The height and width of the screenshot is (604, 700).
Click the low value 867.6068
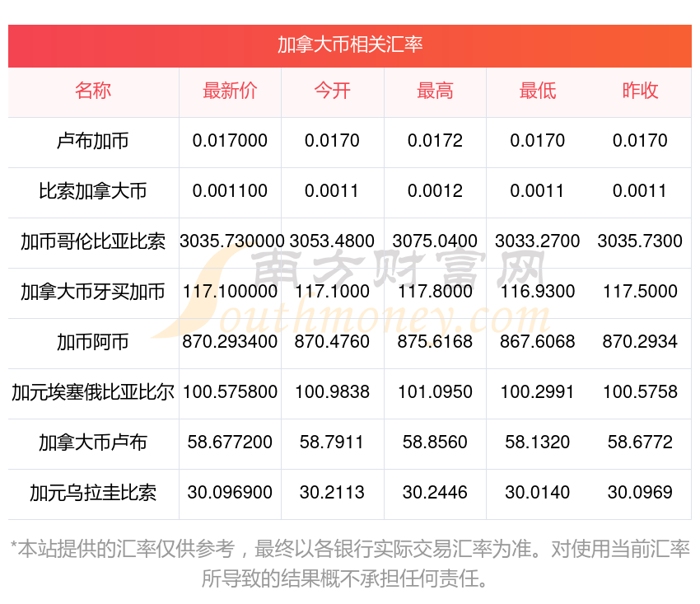click(x=538, y=342)
